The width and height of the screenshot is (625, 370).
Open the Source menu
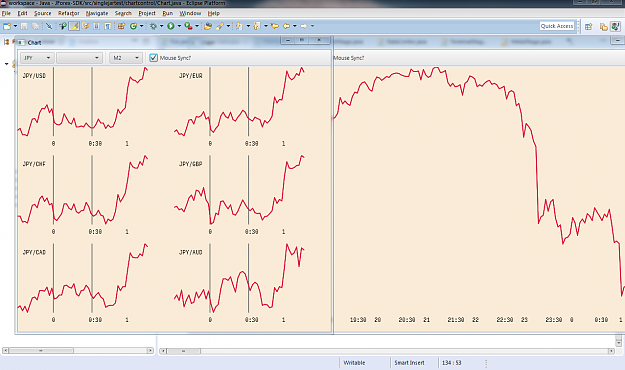[x=43, y=13]
